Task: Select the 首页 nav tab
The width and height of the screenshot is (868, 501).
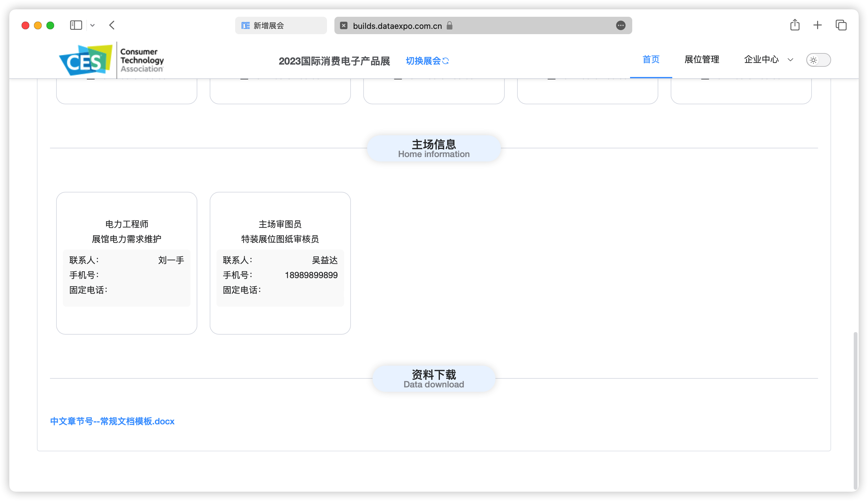Action: [651, 60]
